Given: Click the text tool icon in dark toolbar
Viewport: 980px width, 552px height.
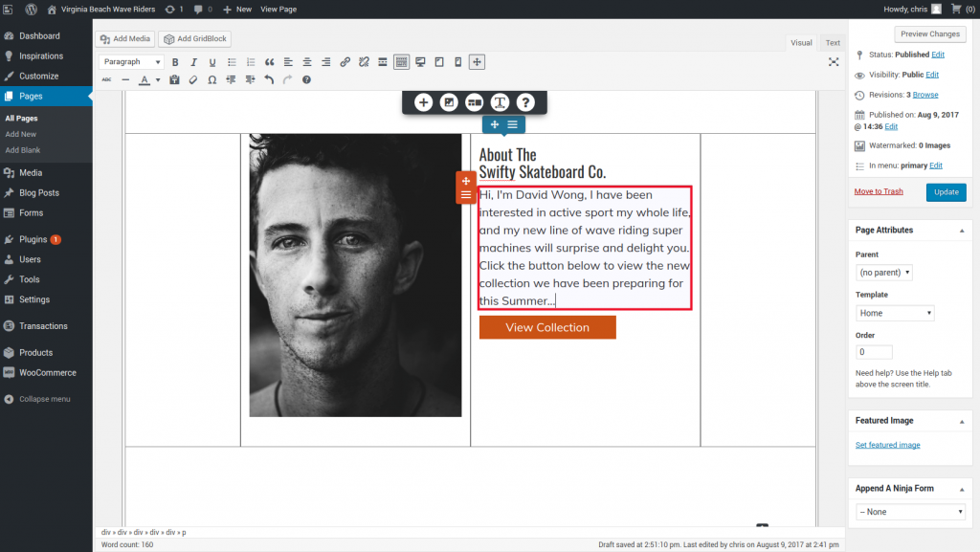Looking at the screenshot, I should pyautogui.click(x=500, y=102).
